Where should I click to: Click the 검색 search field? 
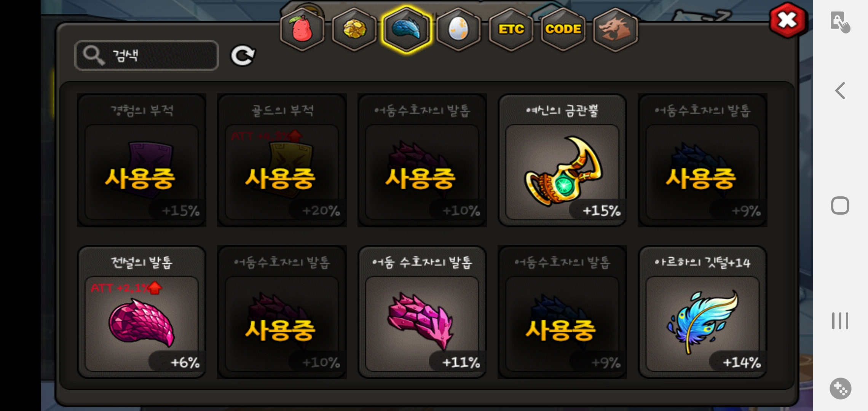click(x=147, y=56)
